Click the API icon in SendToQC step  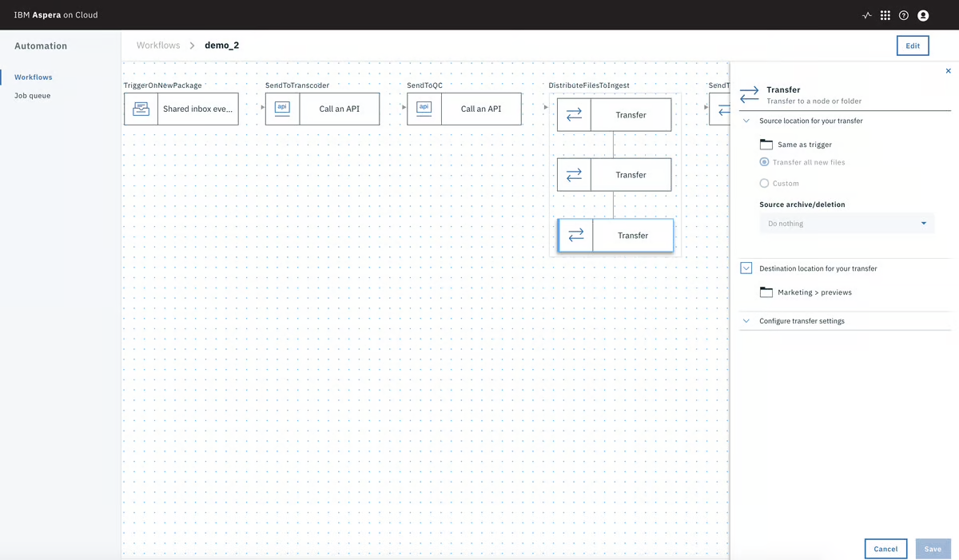coord(424,109)
